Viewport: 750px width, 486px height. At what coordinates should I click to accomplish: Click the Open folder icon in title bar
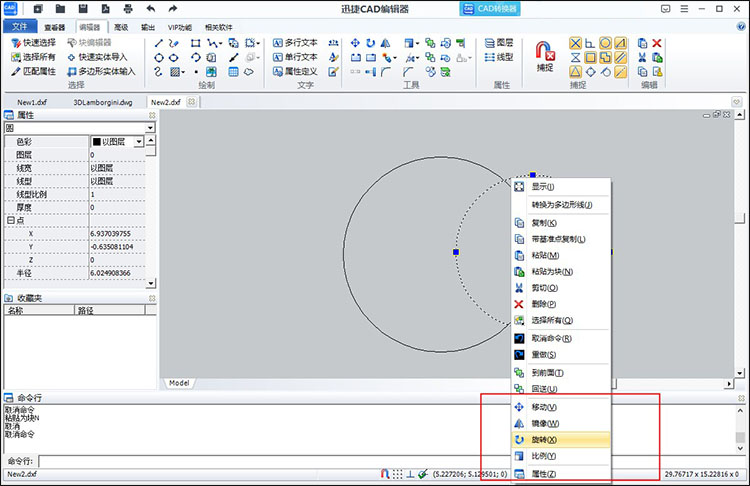pos(60,9)
